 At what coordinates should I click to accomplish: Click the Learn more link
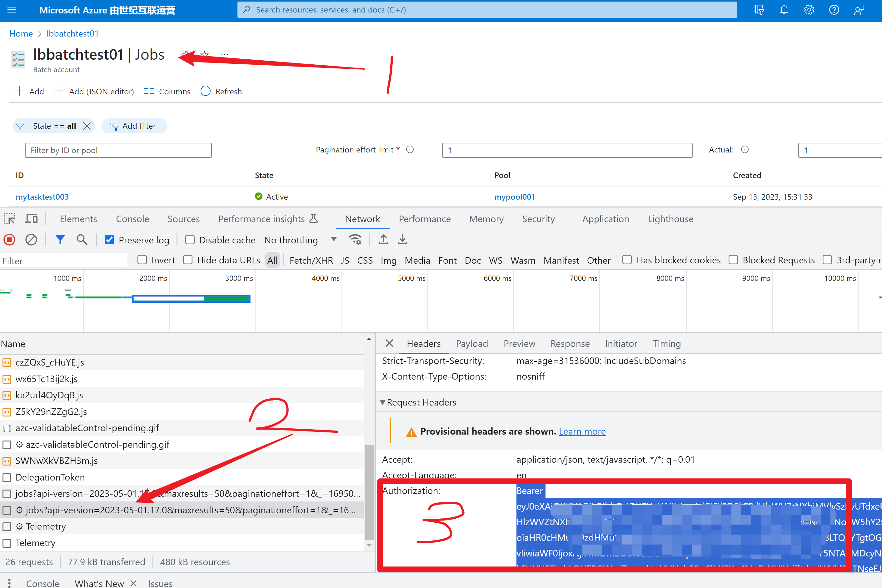(x=582, y=431)
